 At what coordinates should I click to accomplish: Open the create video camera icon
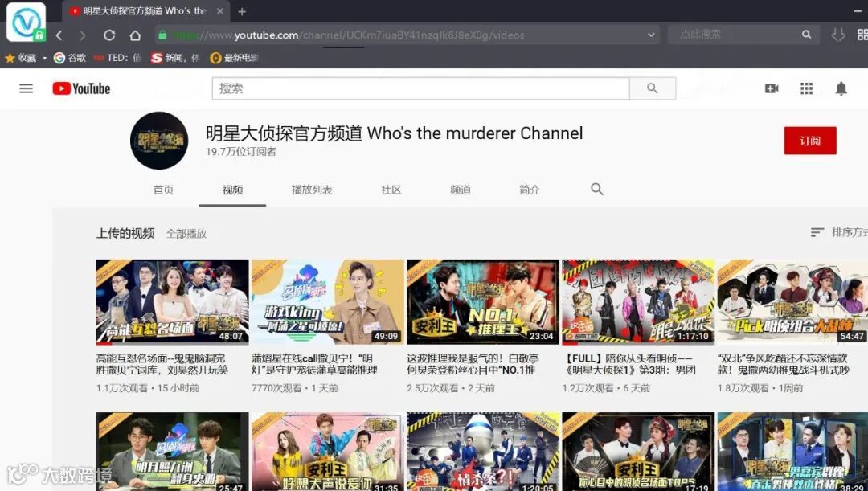pyautogui.click(x=772, y=88)
